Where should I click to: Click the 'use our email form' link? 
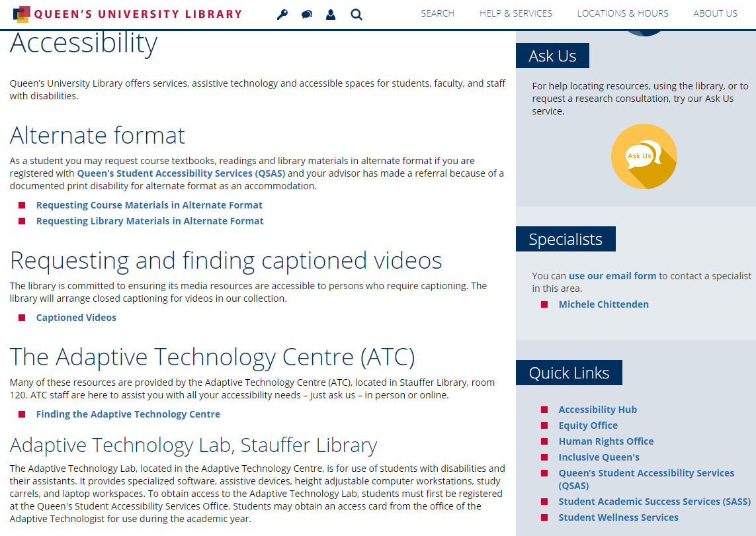coord(612,276)
